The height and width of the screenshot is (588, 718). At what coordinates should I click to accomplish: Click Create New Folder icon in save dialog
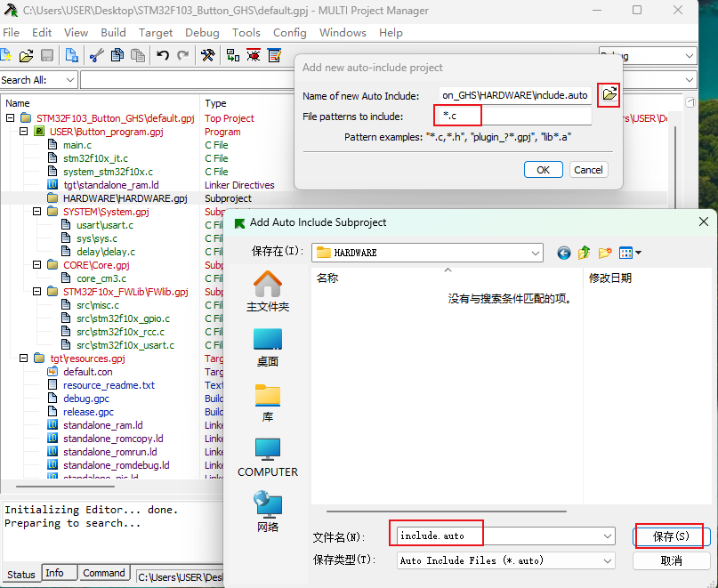[606, 253]
